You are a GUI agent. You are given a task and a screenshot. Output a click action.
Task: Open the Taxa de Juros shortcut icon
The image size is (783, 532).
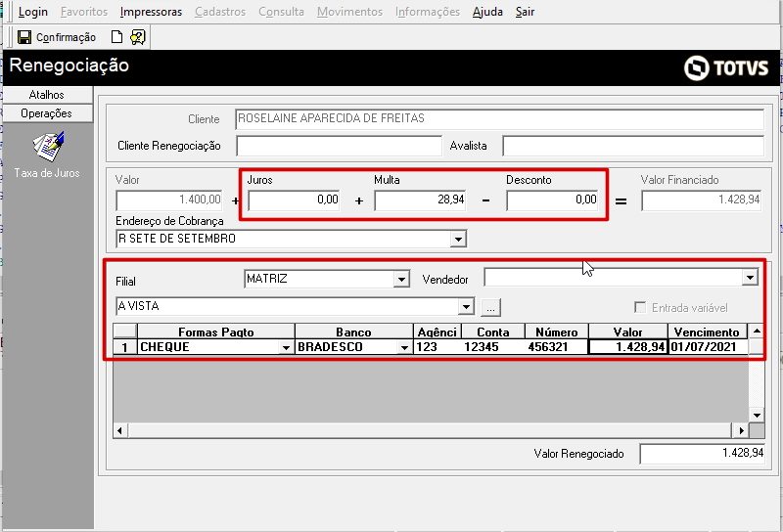click(x=48, y=147)
